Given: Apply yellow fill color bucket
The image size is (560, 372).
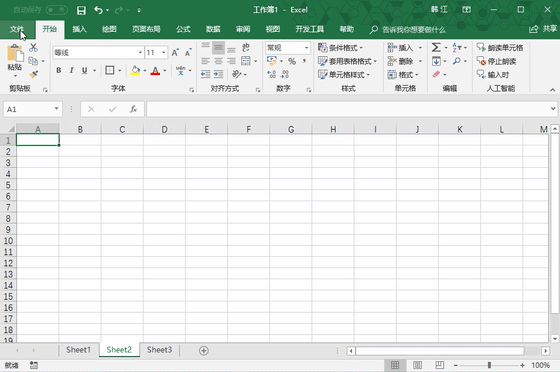Looking at the screenshot, I should (x=135, y=70).
